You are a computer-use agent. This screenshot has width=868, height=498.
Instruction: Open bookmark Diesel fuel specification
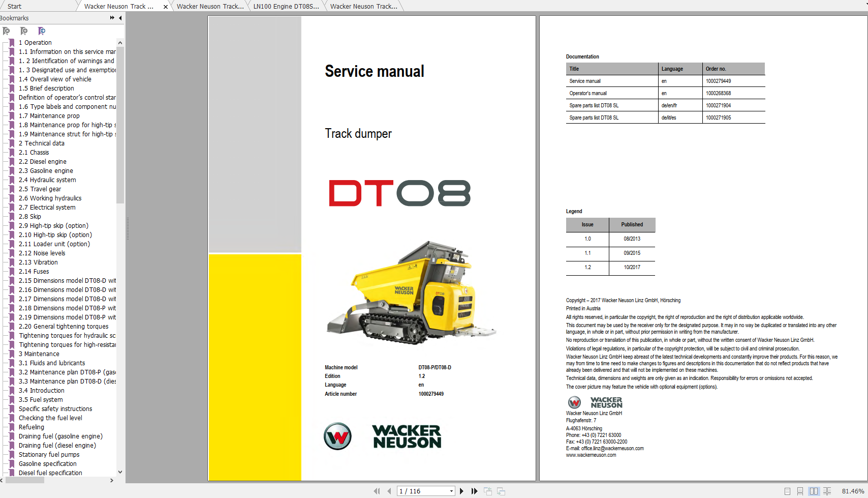point(50,473)
